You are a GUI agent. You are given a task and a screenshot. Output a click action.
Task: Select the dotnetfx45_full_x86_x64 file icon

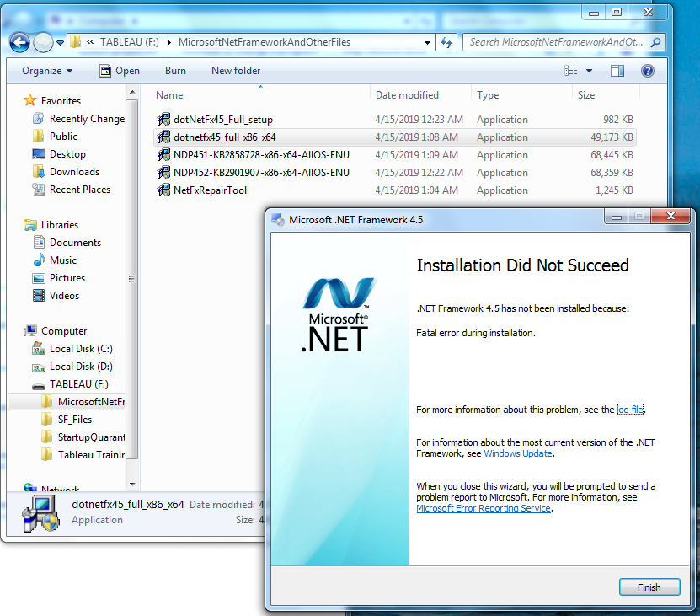[x=163, y=137]
